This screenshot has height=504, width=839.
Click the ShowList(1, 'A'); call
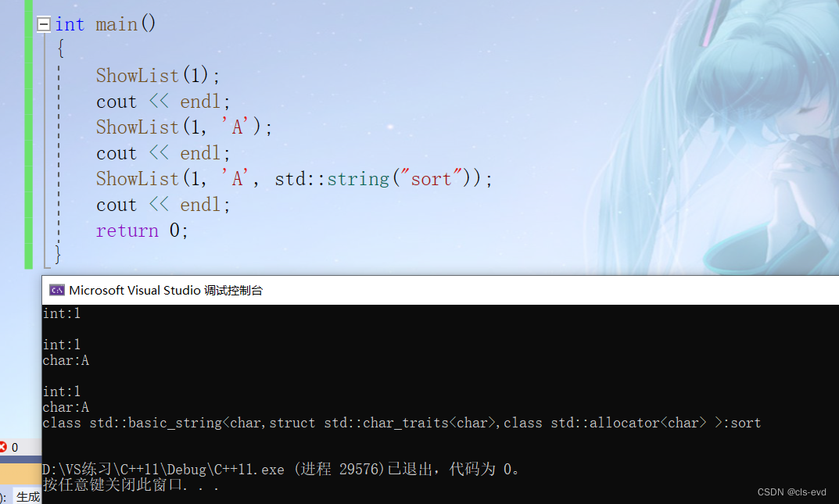[x=184, y=127]
